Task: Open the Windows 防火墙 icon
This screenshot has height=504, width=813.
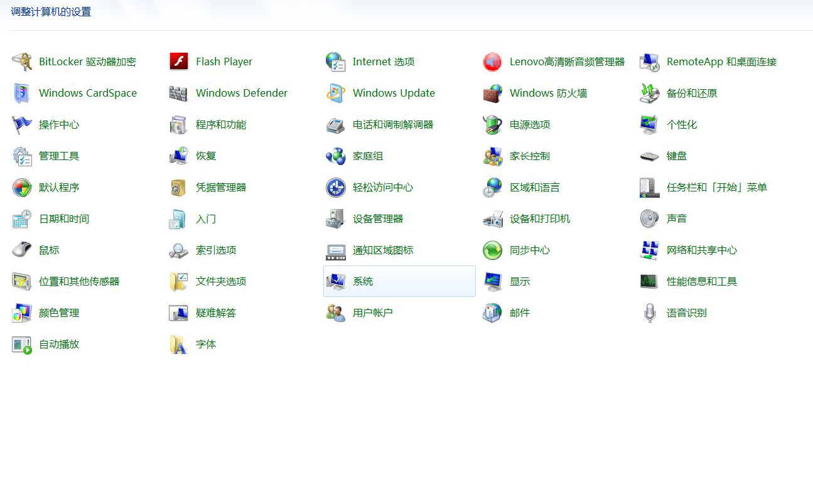Action: [493, 93]
